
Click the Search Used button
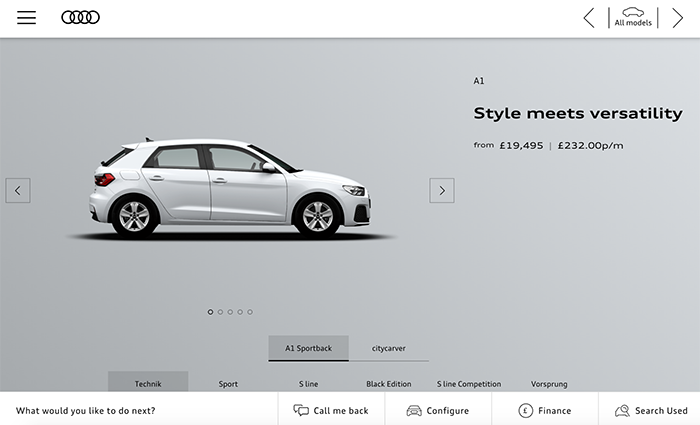[x=651, y=410]
